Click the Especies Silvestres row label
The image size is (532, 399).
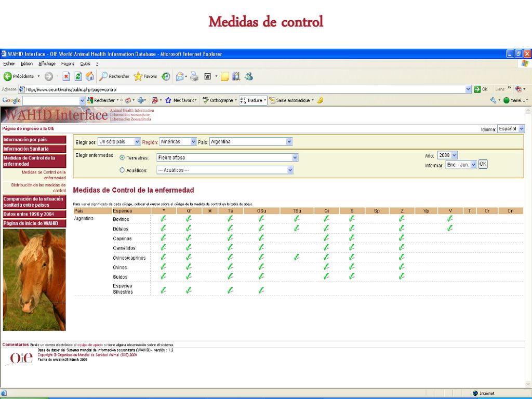point(123,289)
